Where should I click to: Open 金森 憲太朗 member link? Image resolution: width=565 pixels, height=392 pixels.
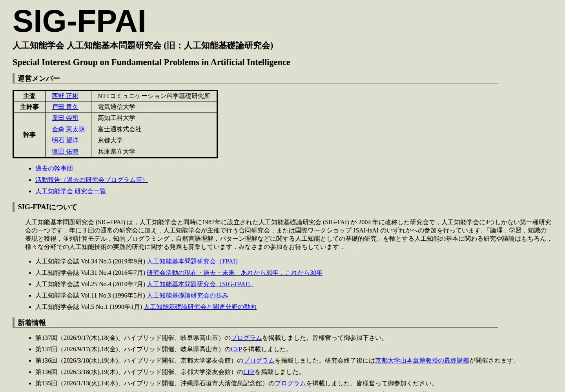68,129
